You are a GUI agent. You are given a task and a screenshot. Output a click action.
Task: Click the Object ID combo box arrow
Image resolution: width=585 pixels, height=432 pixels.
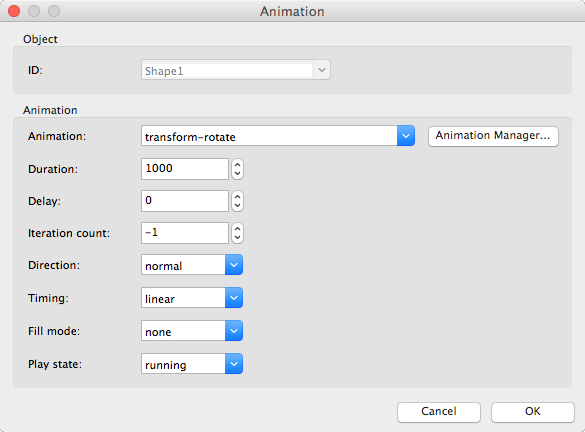[x=322, y=70]
